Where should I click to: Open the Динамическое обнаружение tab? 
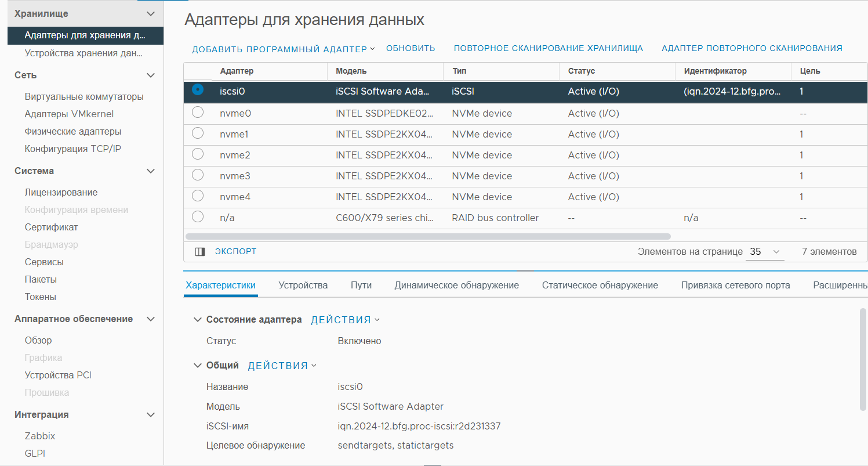(457, 286)
